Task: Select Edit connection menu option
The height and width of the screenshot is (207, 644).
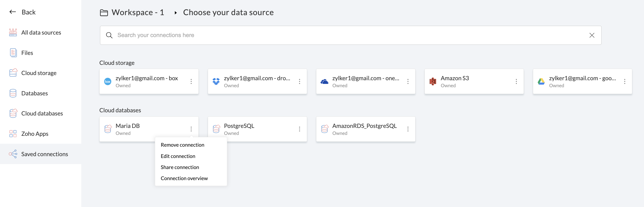Action: [x=178, y=156]
